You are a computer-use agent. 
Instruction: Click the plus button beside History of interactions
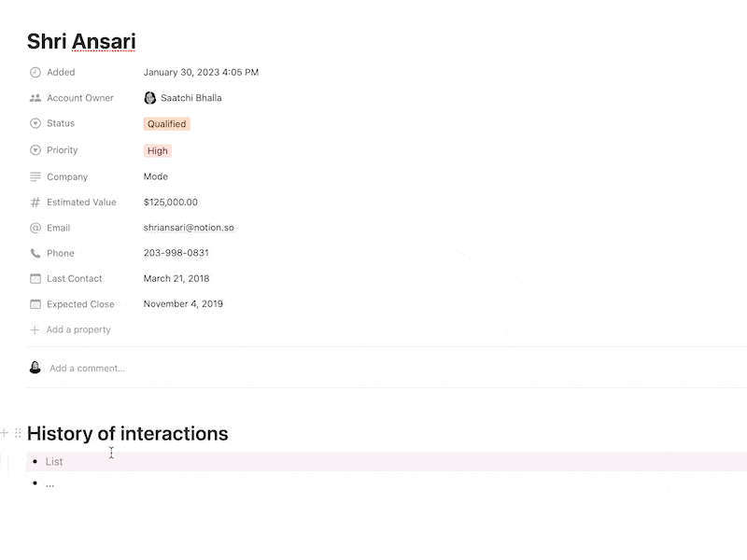[5, 433]
